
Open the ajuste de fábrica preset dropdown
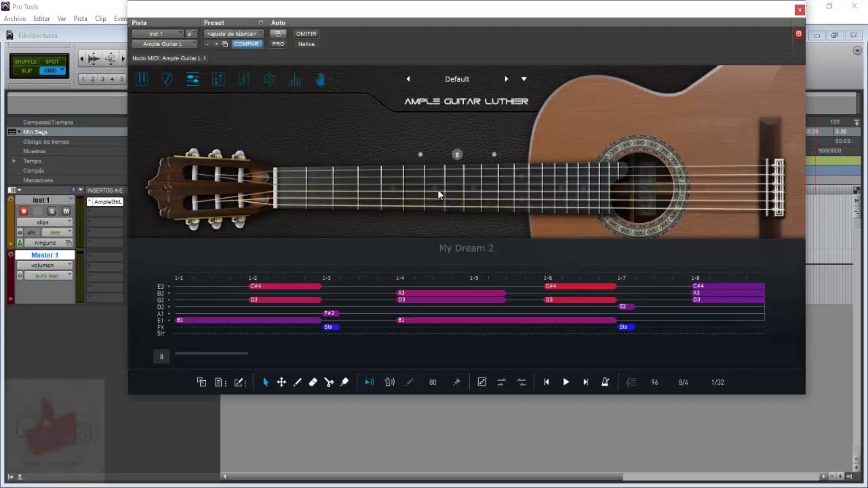tap(233, 34)
